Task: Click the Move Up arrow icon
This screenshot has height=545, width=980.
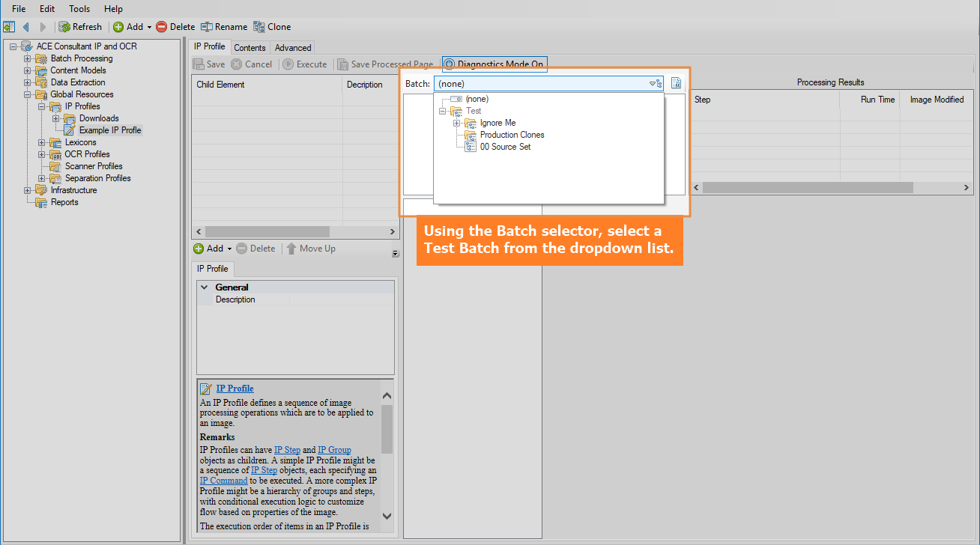Action: (x=291, y=249)
